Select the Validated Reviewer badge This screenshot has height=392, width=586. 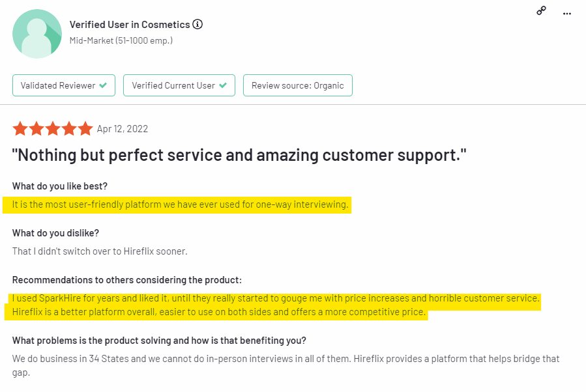[64, 85]
